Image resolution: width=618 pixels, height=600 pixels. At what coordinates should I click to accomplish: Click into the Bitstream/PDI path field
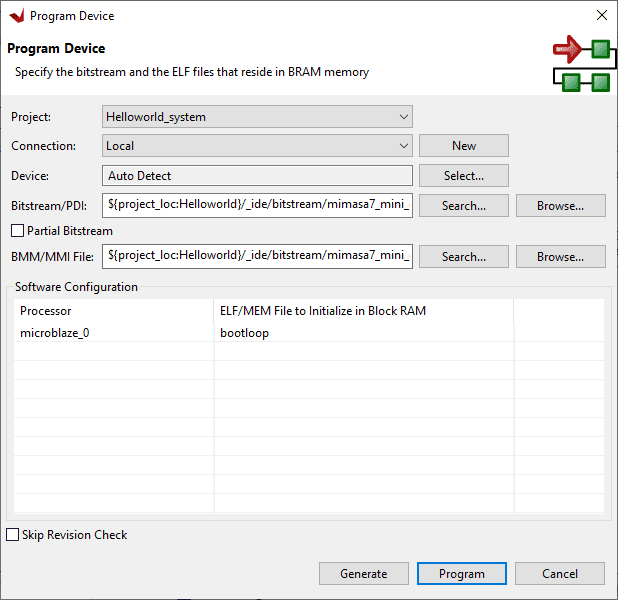(257, 206)
